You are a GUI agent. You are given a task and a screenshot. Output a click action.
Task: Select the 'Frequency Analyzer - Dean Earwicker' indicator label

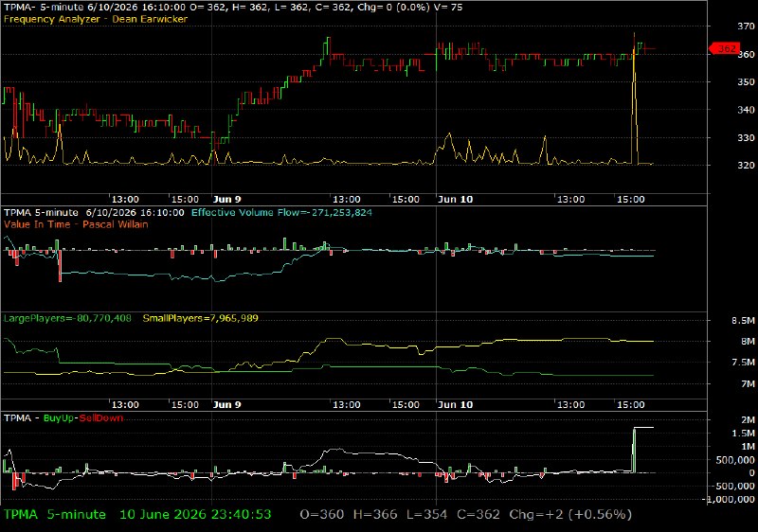96,19
